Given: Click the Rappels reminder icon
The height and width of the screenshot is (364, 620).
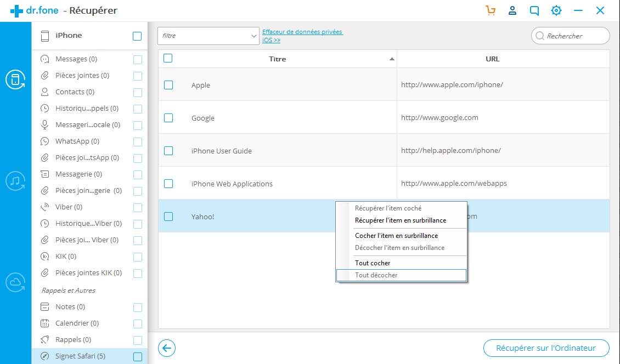Looking at the screenshot, I should point(44,339).
